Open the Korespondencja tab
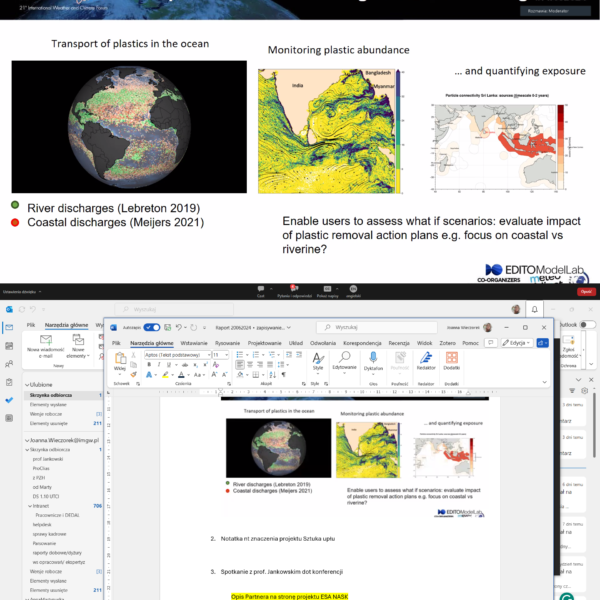Viewport: 600px width, 600px height. pyautogui.click(x=362, y=343)
